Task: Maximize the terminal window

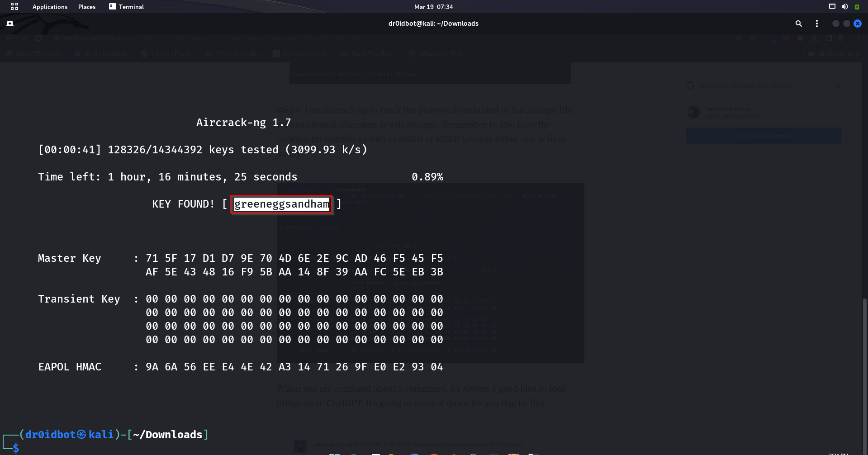Action: [846, 24]
